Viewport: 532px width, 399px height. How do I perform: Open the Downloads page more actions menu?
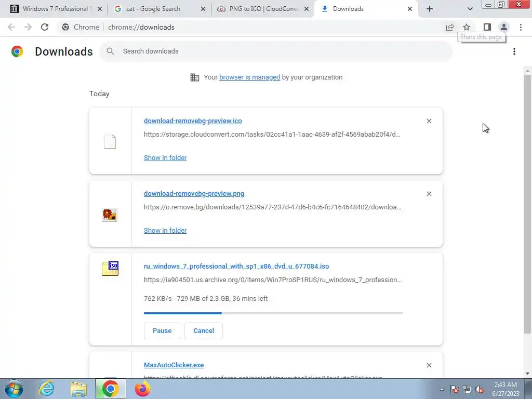pos(514,51)
